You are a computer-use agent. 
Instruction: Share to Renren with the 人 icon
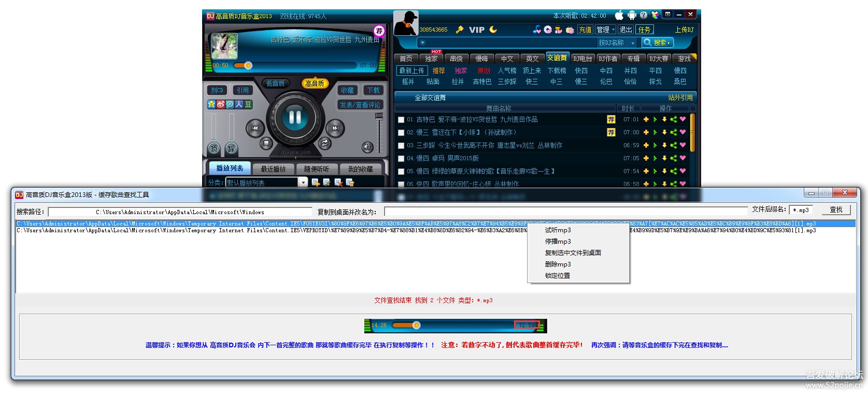239,104
